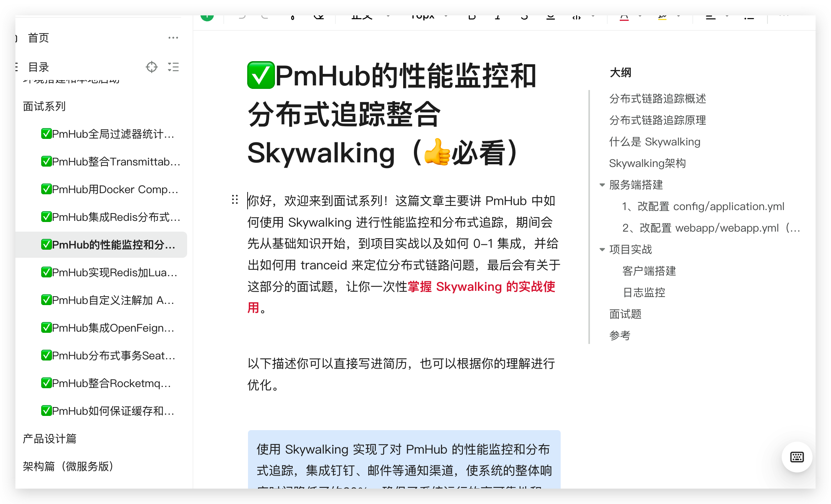The image size is (831, 504).
Task: Open the keyboard shortcuts floating button
Action: tap(797, 457)
